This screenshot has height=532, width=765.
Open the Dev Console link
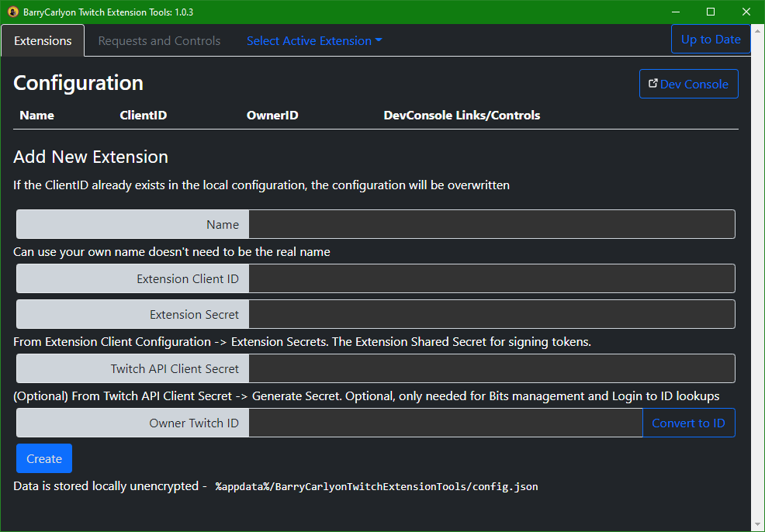coord(688,84)
